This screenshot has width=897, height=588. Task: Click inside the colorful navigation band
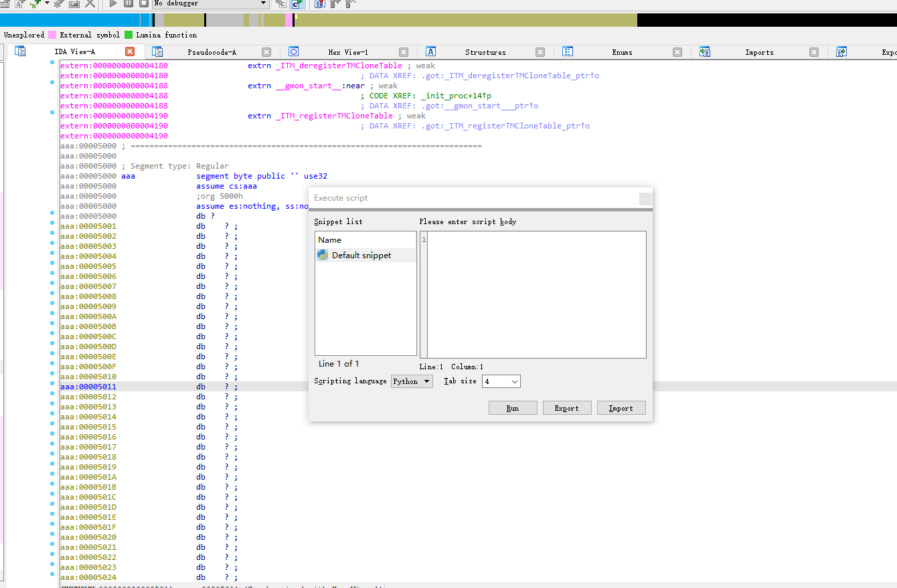coord(402,20)
